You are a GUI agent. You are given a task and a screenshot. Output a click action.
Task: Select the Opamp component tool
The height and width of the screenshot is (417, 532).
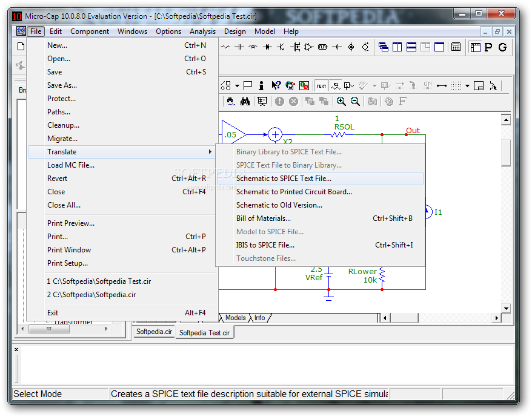click(309, 47)
